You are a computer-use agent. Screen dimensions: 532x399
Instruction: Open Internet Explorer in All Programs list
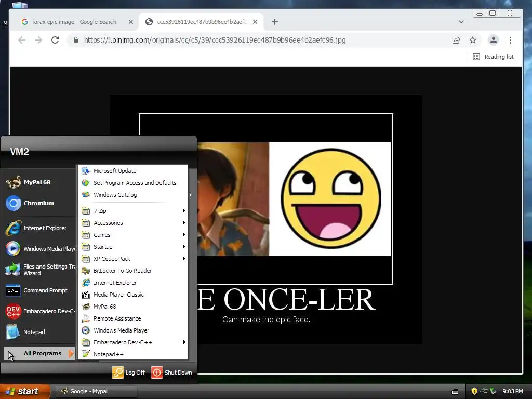132,283
